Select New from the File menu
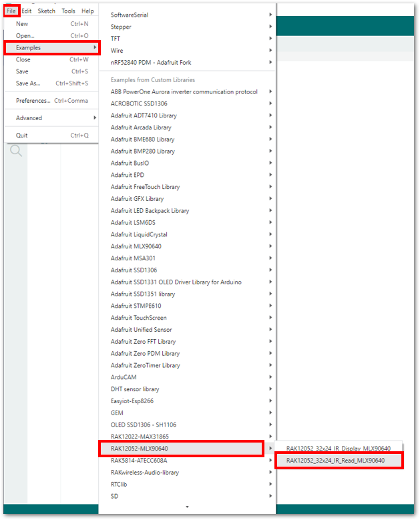This screenshot has height=520, width=420. [52, 24]
